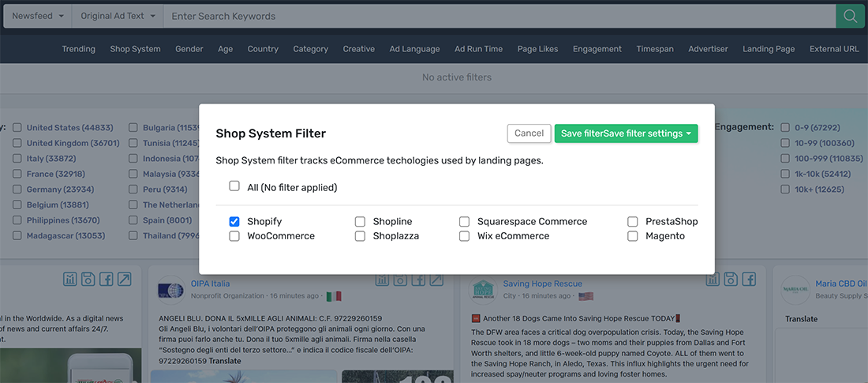The width and height of the screenshot is (868, 383).
Task: Focus the Enter Search Keywords field
Action: point(499,16)
